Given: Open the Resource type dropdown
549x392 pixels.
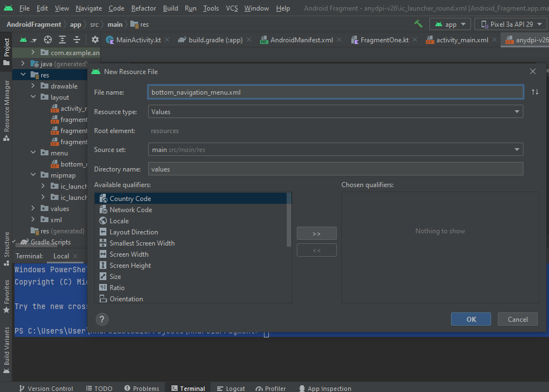Looking at the screenshot, I should (x=336, y=112).
